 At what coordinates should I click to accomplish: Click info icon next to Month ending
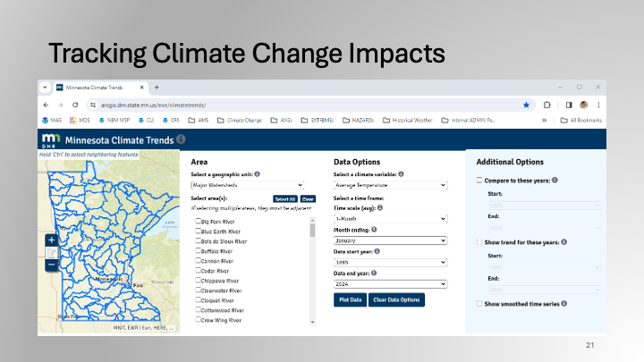(x=374, y=230)
